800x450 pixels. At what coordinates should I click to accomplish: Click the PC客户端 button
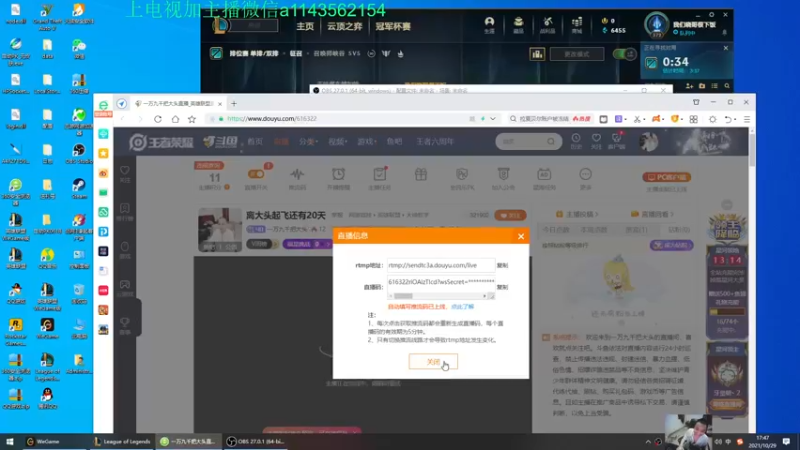(666, 177)
